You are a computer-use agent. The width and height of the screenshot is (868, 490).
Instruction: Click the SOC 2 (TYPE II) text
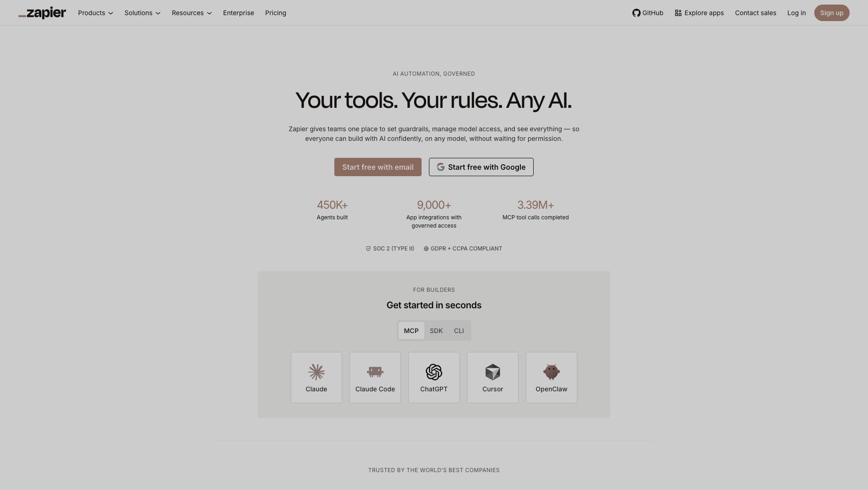tap(394, 249)
